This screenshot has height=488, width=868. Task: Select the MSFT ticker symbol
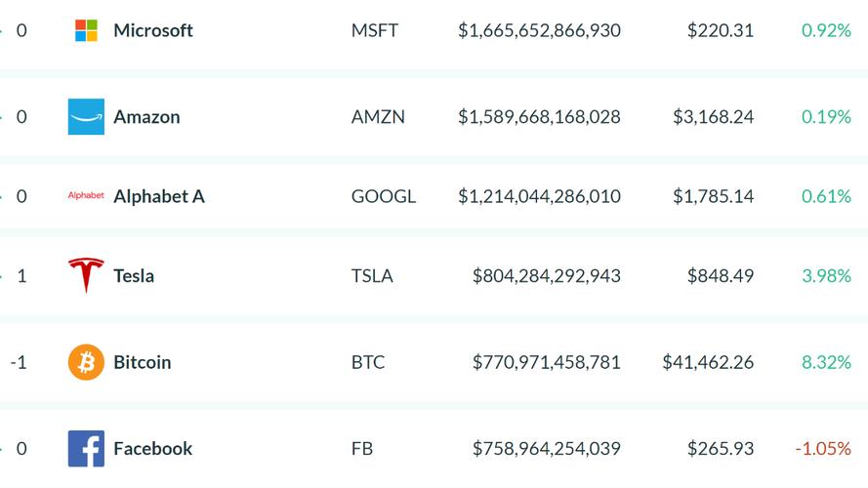click(x=375, y=30)
